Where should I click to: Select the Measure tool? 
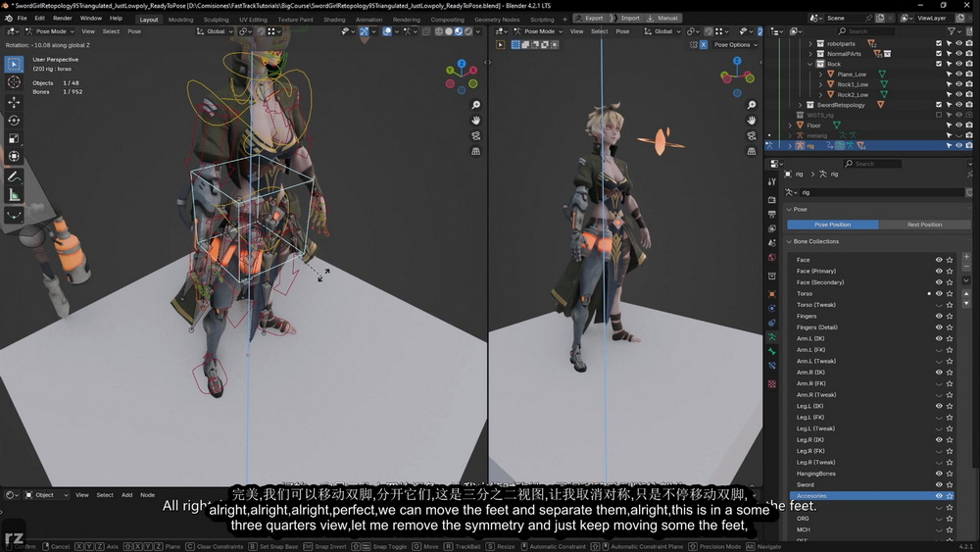point(14,196)
